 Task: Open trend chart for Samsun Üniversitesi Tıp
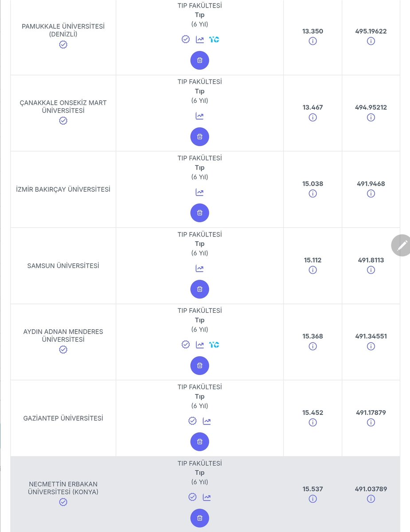[199, 268]
